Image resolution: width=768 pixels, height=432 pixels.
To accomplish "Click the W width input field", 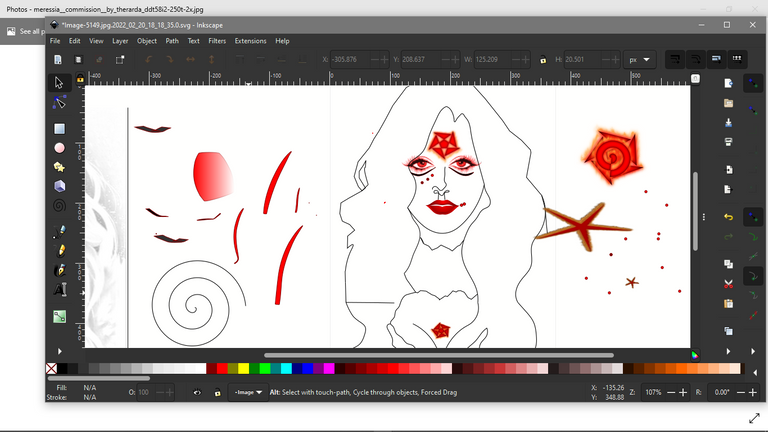I will click(493, 60).
